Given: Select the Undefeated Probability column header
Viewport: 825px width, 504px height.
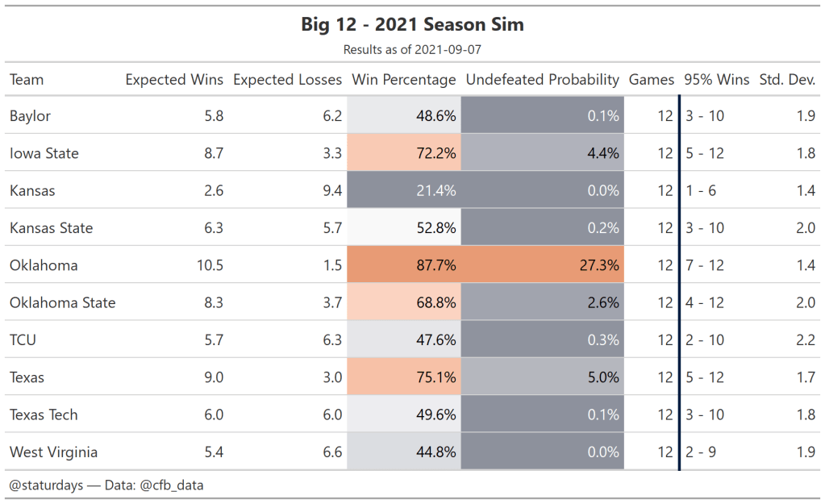Looking at the screenshot, I should [x=542, y=80].
